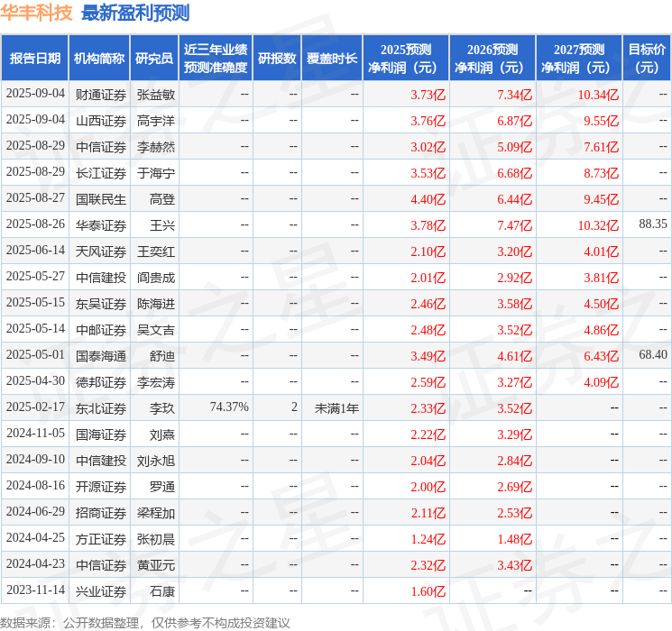Click the 数据来源 disclaimer text
The height and width of the screenshot is (631, 672).
(x=145, y=622)
